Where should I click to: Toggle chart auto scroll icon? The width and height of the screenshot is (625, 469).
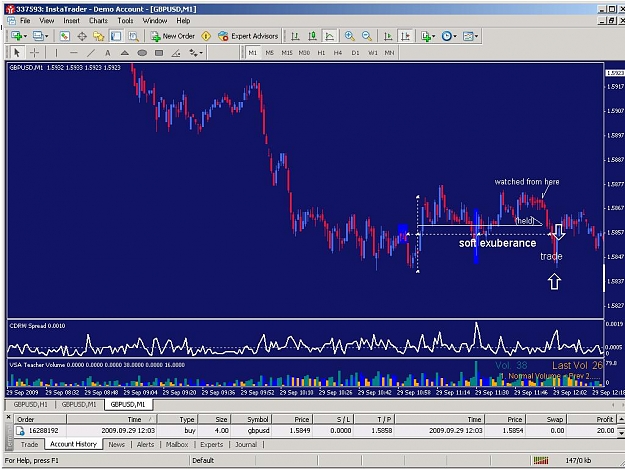click(388, 36)
